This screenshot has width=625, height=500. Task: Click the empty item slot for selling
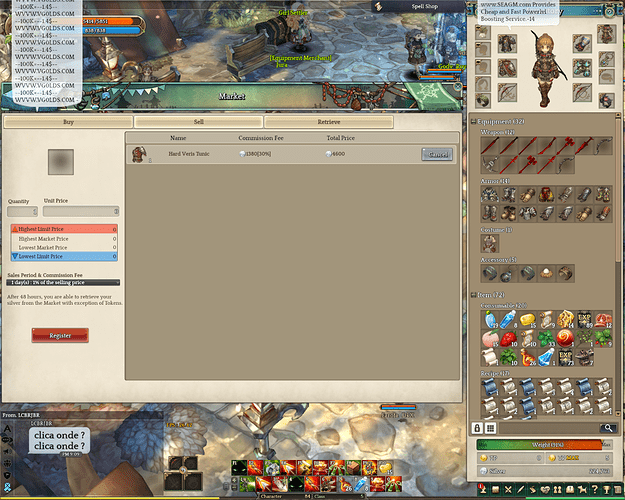61,161
